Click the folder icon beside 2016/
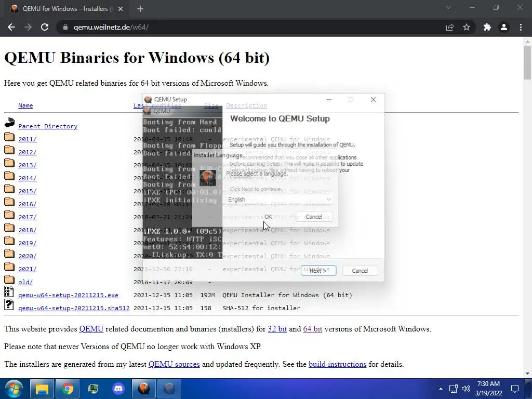Viewport: 532px width, 399px height. 9,202
